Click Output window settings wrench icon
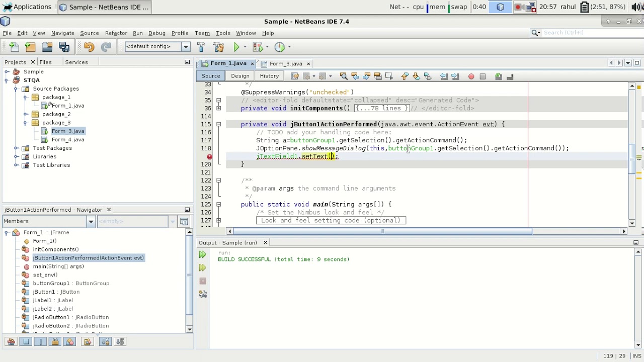The width and height of the screenshot is (644, 362). point(203,294)
